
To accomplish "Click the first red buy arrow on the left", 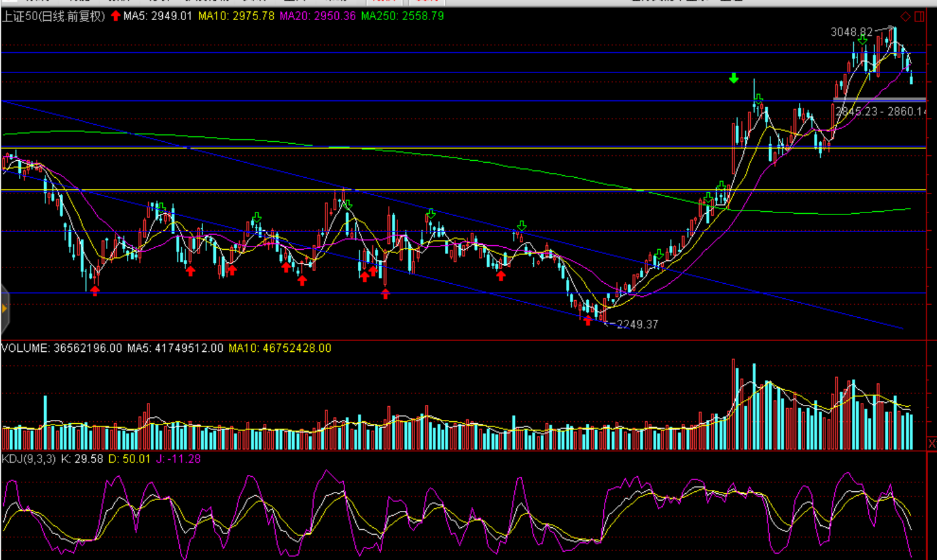I will [x=95, y=290].
